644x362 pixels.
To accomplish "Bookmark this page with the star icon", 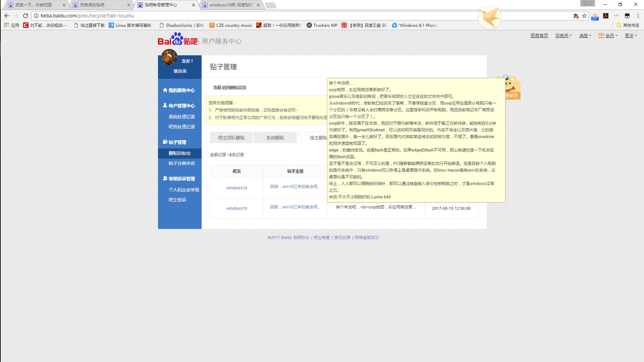I will point(584,16).
